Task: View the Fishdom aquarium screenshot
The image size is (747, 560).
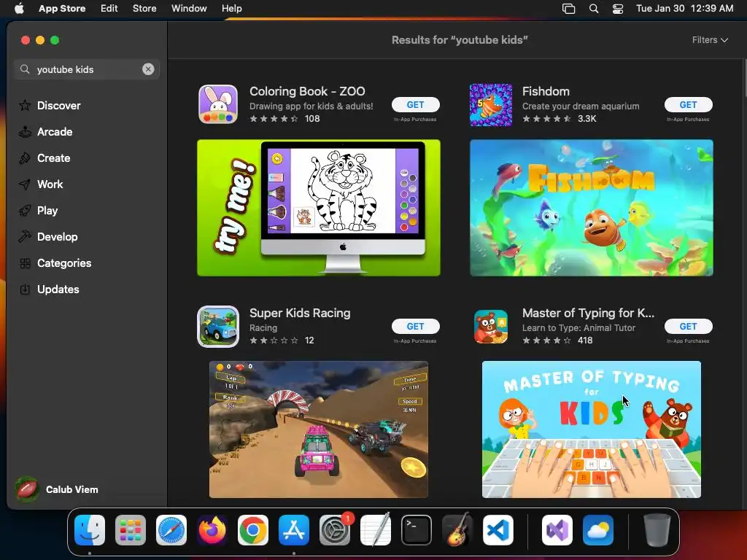Action: 591,208
